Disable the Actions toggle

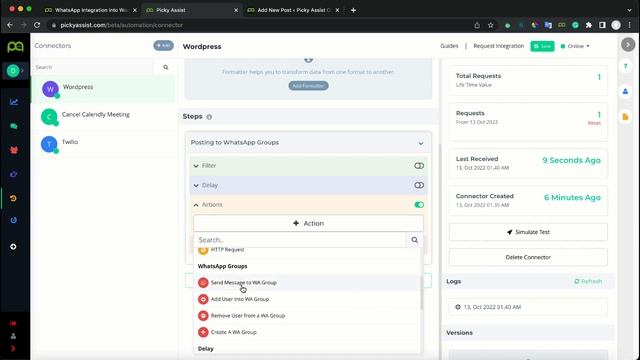419,205
